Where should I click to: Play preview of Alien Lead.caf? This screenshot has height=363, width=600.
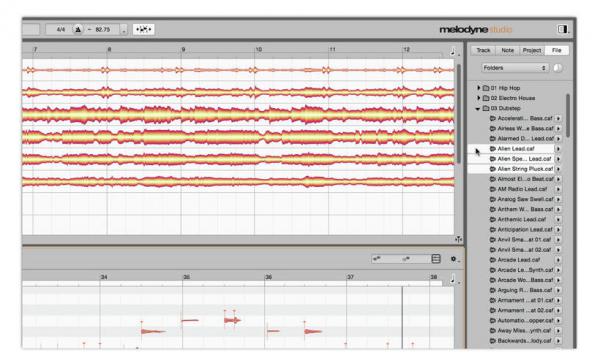coord(558,149)
